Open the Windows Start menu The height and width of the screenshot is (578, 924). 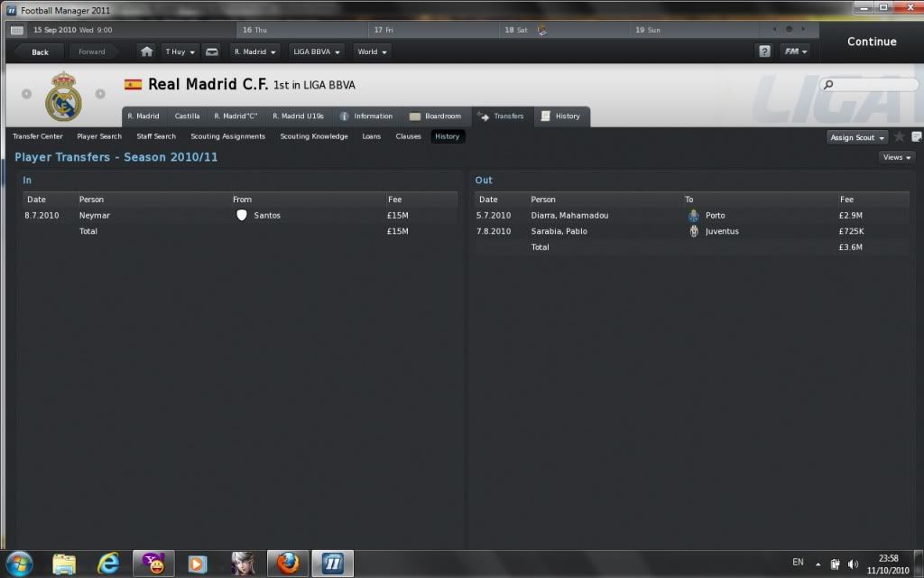(19, 564)
